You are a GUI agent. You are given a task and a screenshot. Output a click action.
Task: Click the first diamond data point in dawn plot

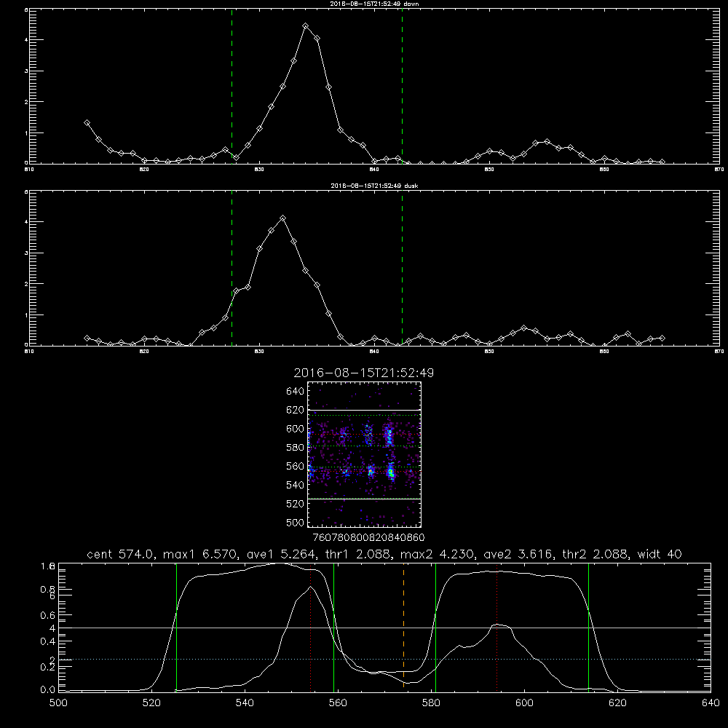coord(87,122)
